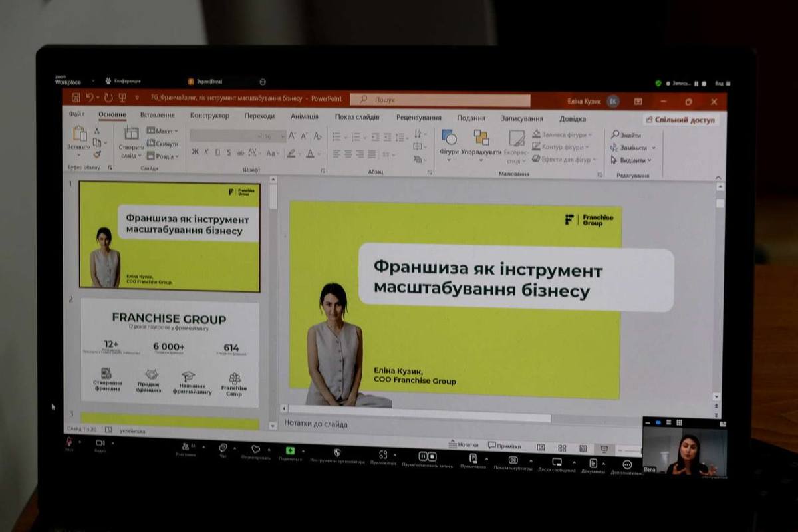Toggle bold Ж formatting

pyautogui.click(x=195, y=152)
